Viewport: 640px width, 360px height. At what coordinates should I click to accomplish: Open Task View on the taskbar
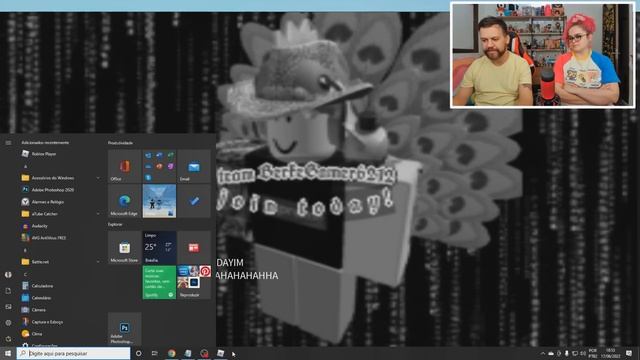click(155, 353)
